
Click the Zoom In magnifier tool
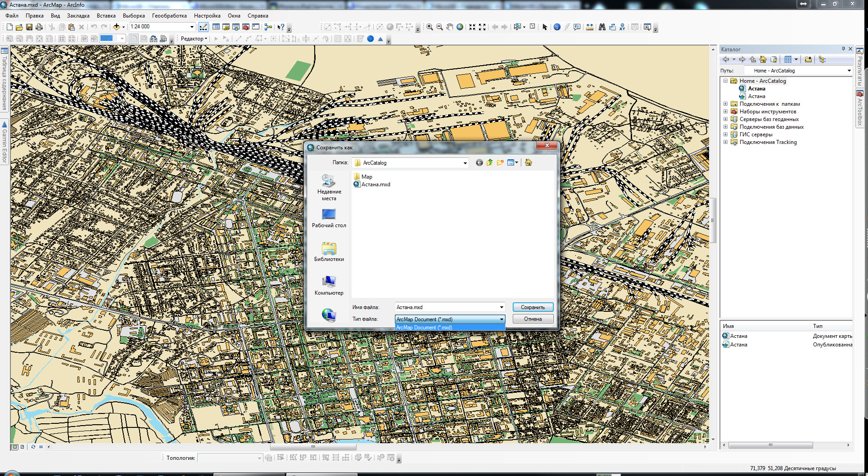point(429,27)
